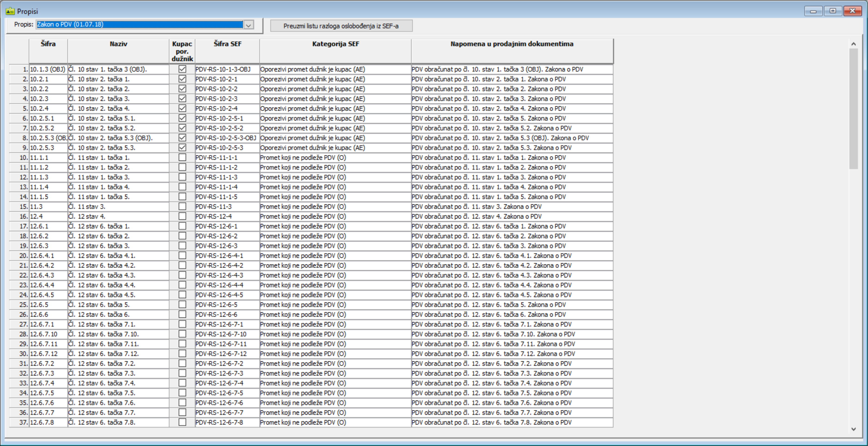Viewport: 868px width, 446px height.
Task: Click the Kupac por. dužnik column header
Action: click(x=182, y=51)
